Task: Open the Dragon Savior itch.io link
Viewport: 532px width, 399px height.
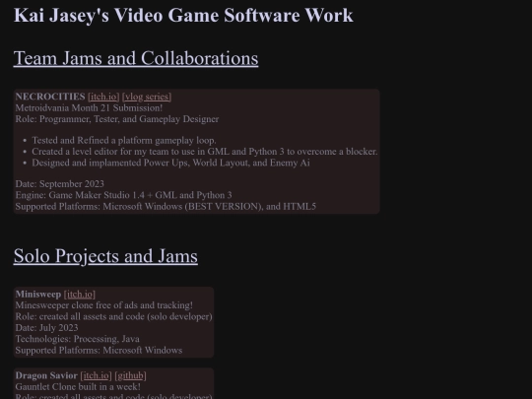Action: [x=96, y=375]
